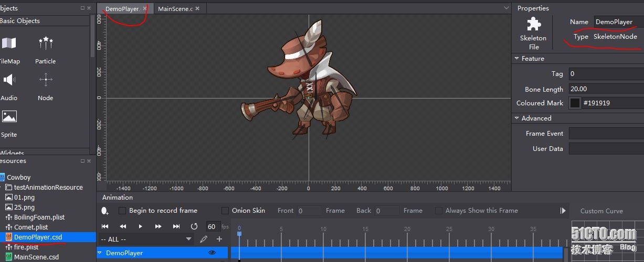Toggle visibility eye of DemoPlayer track
644x262 pixels.
[212, 253]
